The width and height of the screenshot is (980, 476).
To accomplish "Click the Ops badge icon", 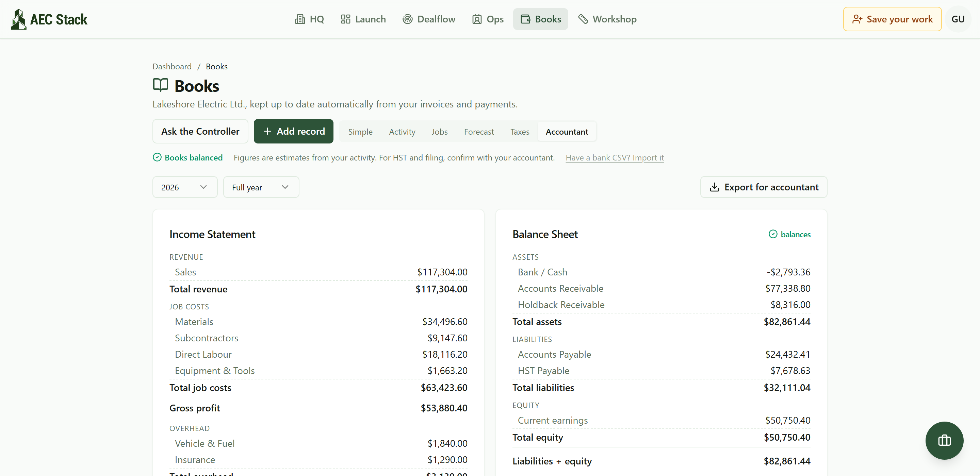I will coord(477,19).
